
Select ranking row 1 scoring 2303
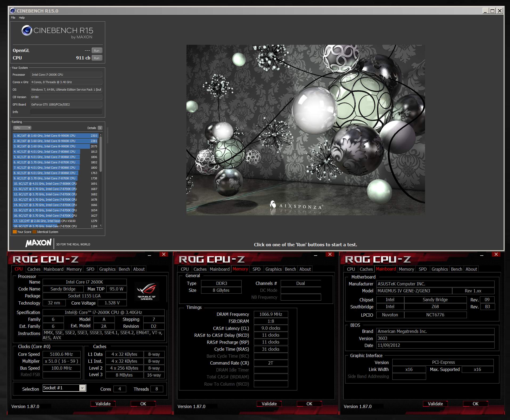pos(56,136)
